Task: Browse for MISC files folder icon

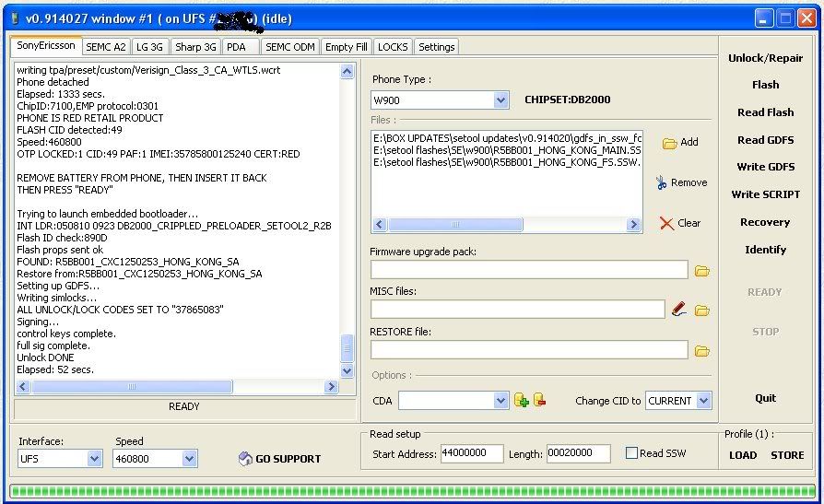Action: (x=702, y=311)
